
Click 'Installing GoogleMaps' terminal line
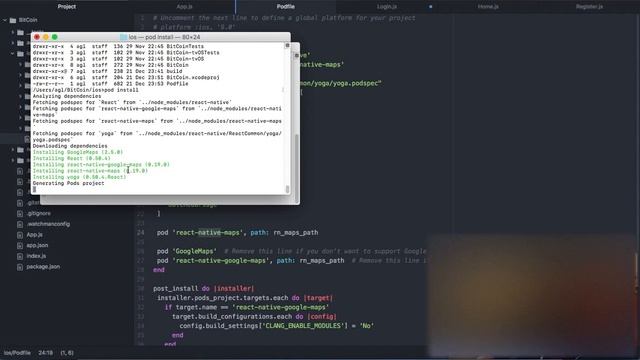pos(78,152)
